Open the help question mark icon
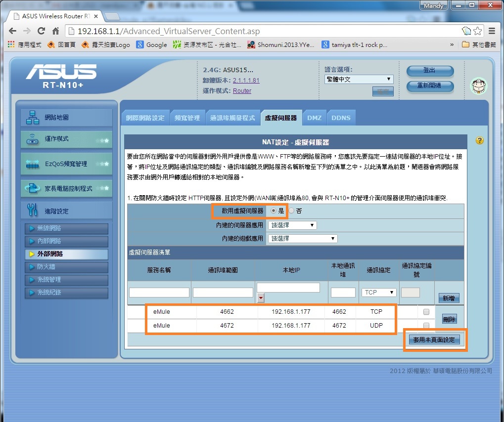 (480, 140)
